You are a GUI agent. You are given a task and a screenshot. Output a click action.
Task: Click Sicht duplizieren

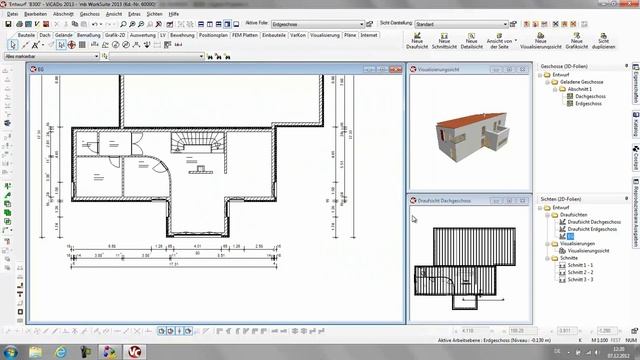[x=603, y=41]
